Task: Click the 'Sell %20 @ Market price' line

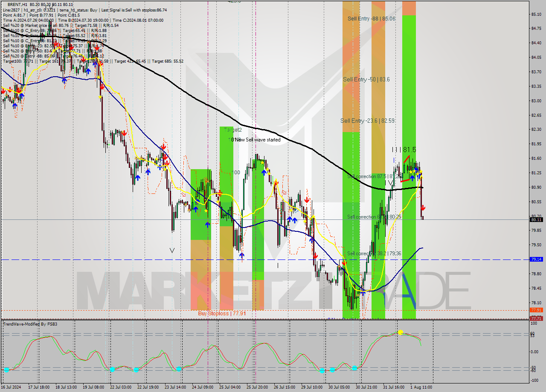Action: tap(61, 25)
